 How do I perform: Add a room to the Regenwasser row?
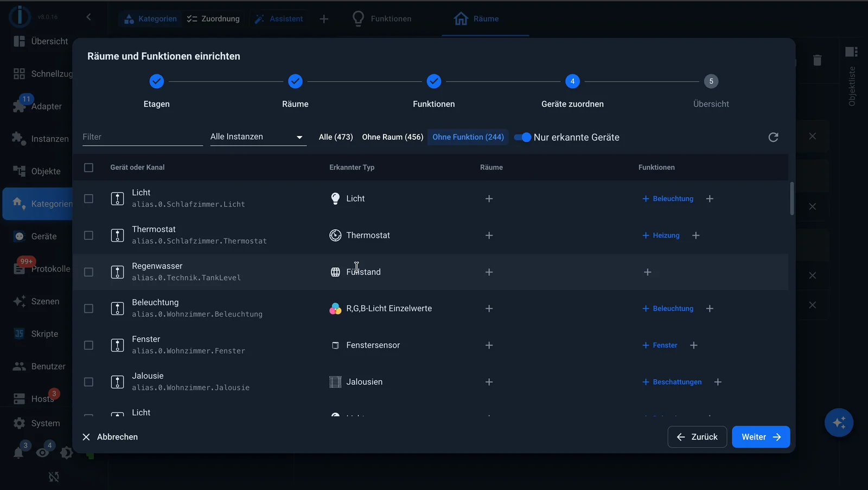click(489, 272)
